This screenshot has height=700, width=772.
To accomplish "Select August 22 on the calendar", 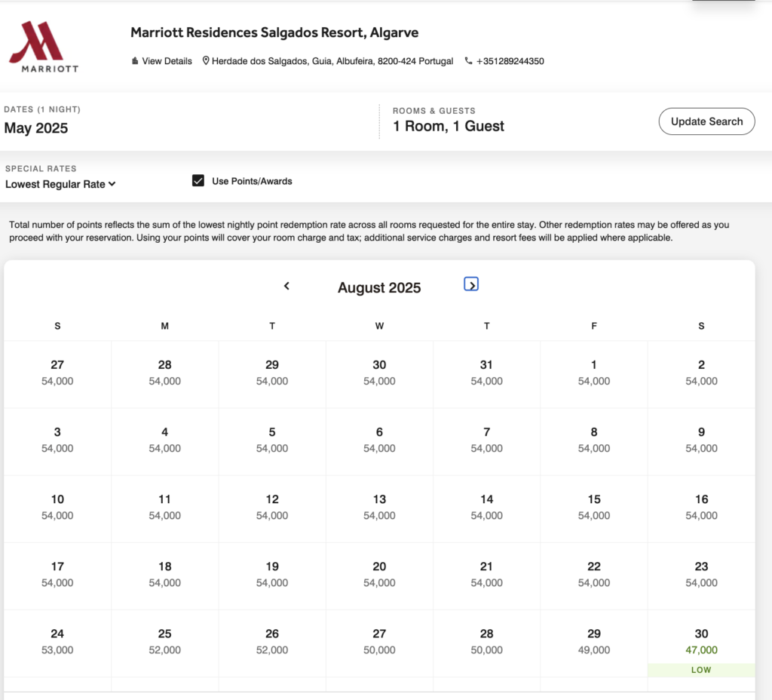I will point(594,576).
